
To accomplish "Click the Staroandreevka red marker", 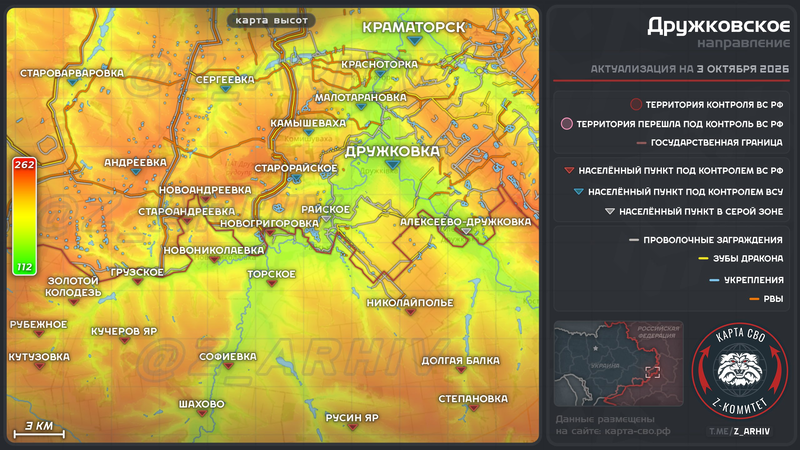I will [187, 220].
